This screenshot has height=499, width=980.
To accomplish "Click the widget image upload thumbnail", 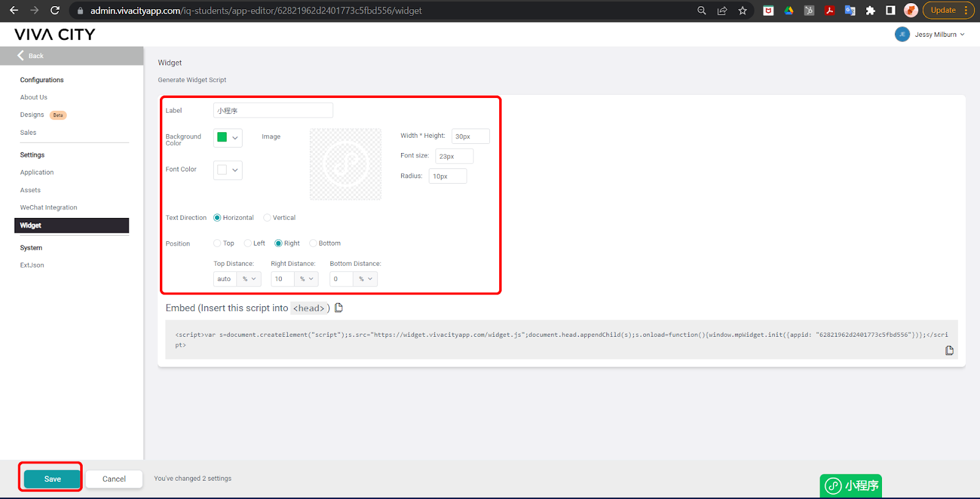I will point(345,164).
